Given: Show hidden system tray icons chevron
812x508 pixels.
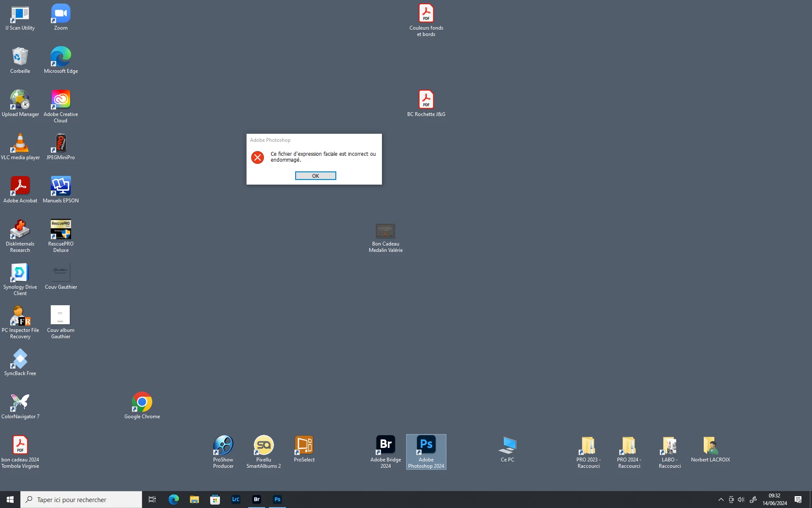Looking at the screenshot, I should (x=721, y=500).
